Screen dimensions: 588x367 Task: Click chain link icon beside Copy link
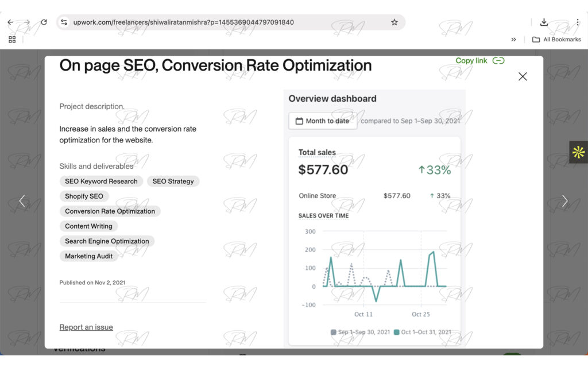[x=498, y=60]
